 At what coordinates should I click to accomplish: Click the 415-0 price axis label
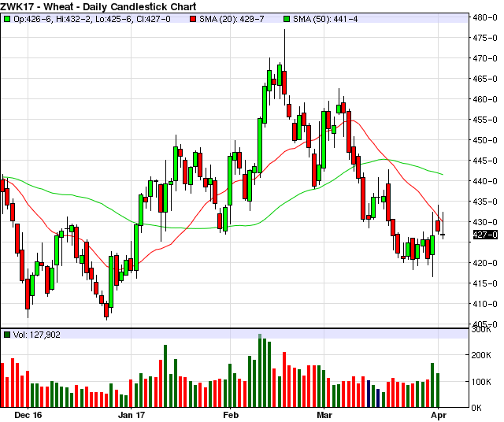point(485,283)
